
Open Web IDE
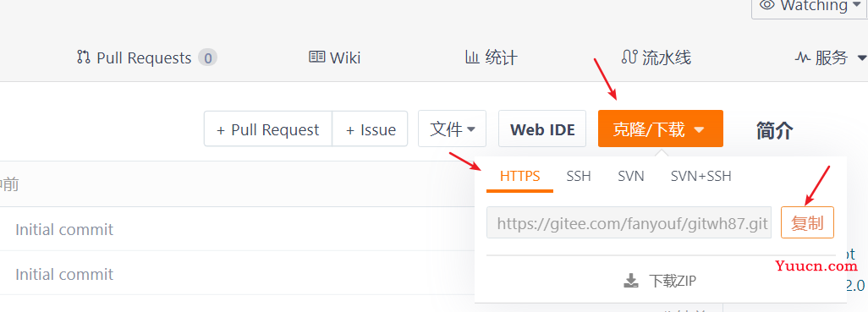pos(542,129)
